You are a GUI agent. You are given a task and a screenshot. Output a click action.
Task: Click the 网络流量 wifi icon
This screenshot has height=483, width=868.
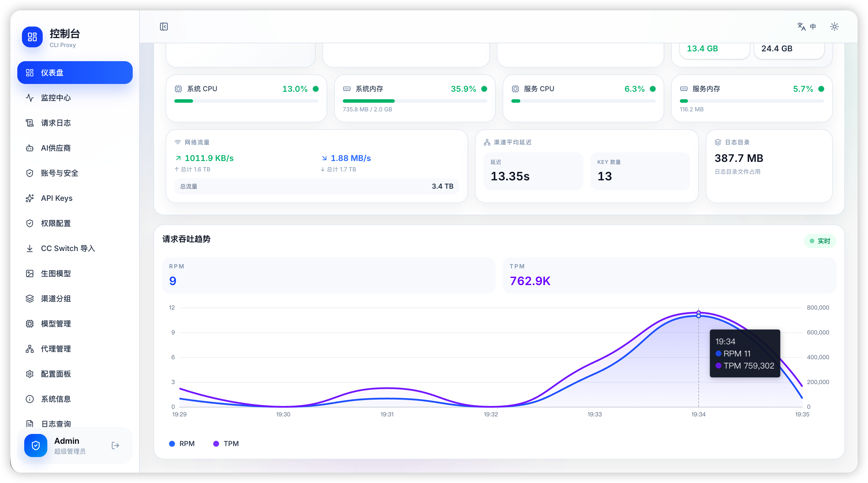[x=177, y=142]
